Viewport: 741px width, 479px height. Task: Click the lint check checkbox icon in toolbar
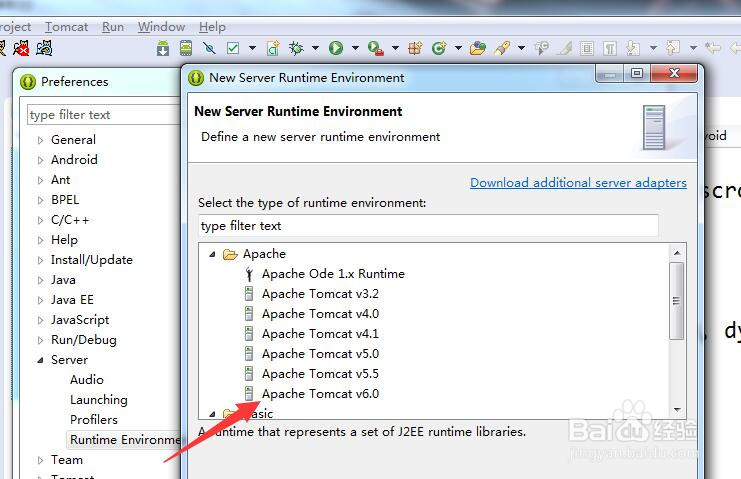coord(233,48)
